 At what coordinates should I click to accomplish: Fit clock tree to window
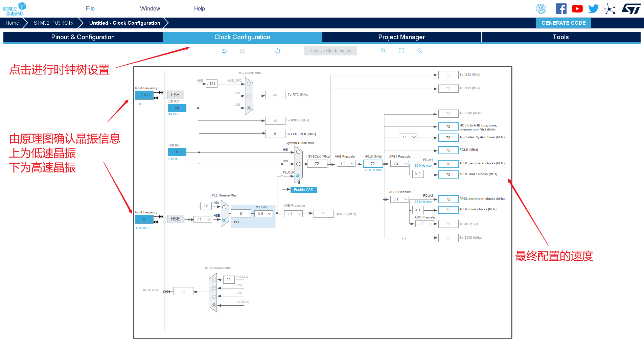(401, 51)
